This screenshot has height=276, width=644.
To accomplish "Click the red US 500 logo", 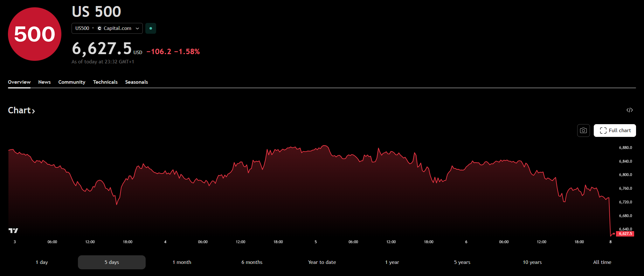I will [x=34, y=34].
